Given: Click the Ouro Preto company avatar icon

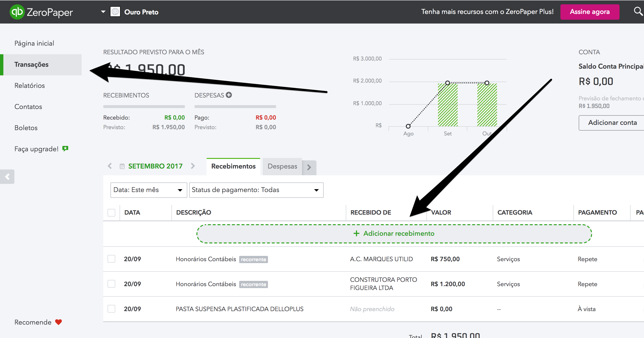Looking at the screenshot, I should [115, 12].
